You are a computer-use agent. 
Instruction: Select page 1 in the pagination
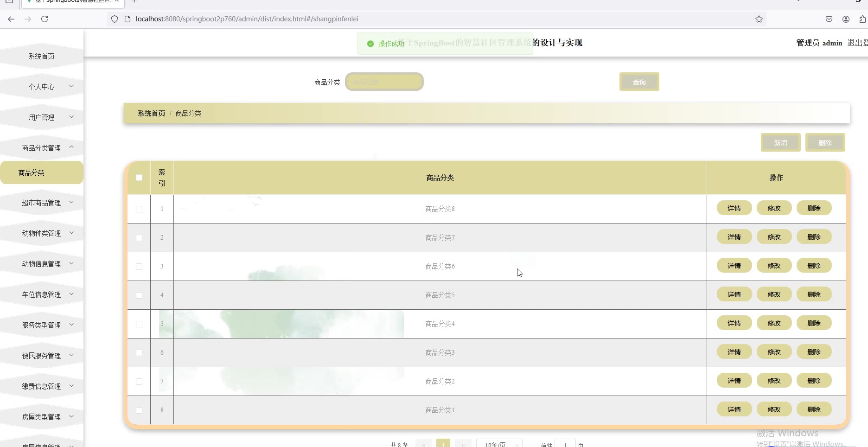443,444
